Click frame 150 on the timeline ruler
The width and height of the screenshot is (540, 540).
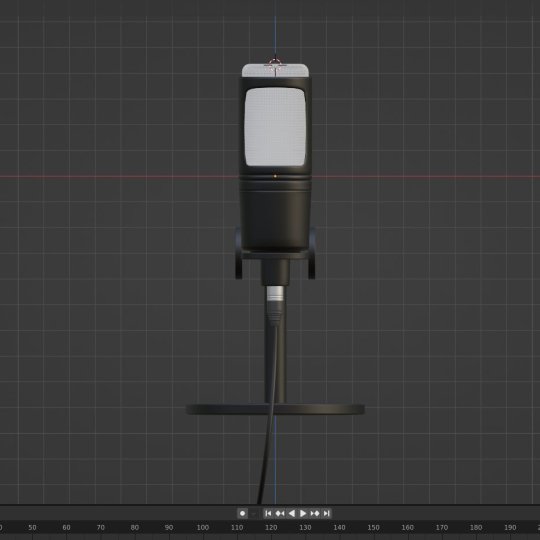pos(373,528)
